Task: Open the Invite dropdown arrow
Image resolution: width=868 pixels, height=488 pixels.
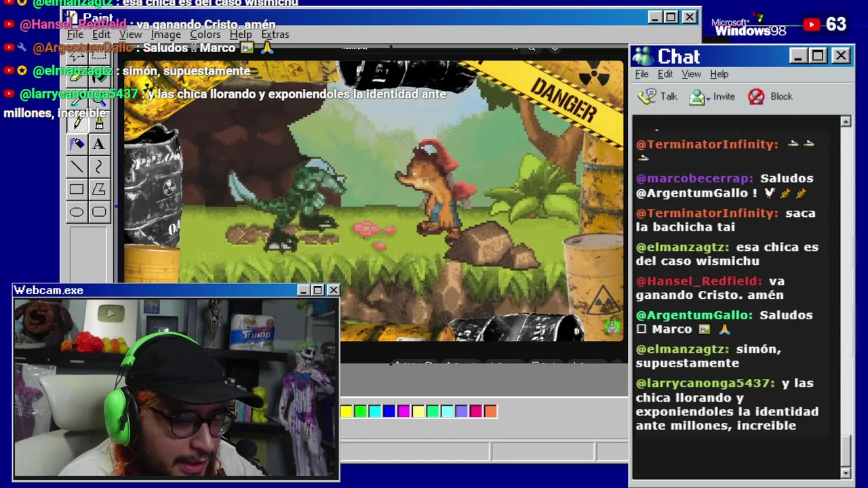Action: (x=707, y=98)
